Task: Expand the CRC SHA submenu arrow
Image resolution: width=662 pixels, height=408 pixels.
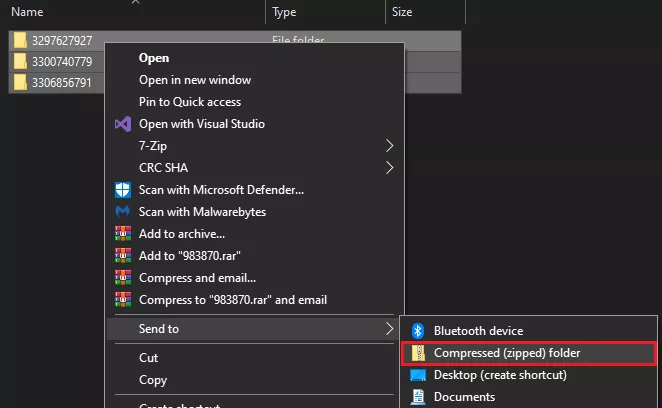Action: coord(389,168)
